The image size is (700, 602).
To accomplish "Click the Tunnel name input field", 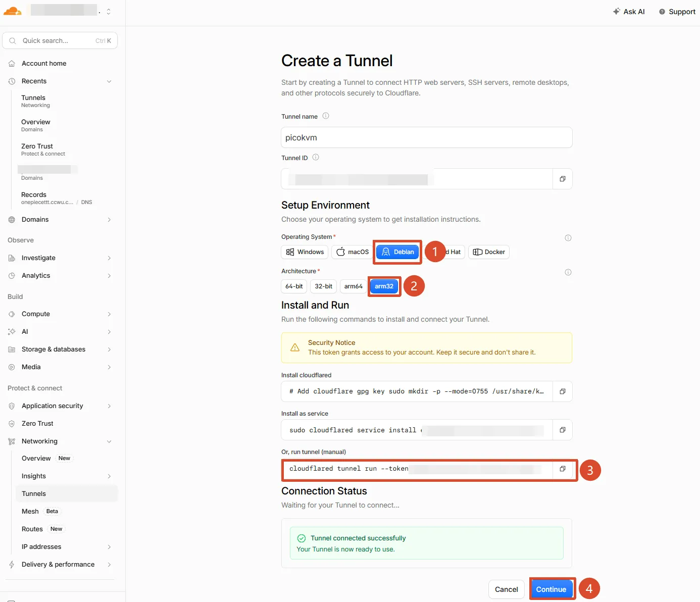I will [x=426, y=137].
